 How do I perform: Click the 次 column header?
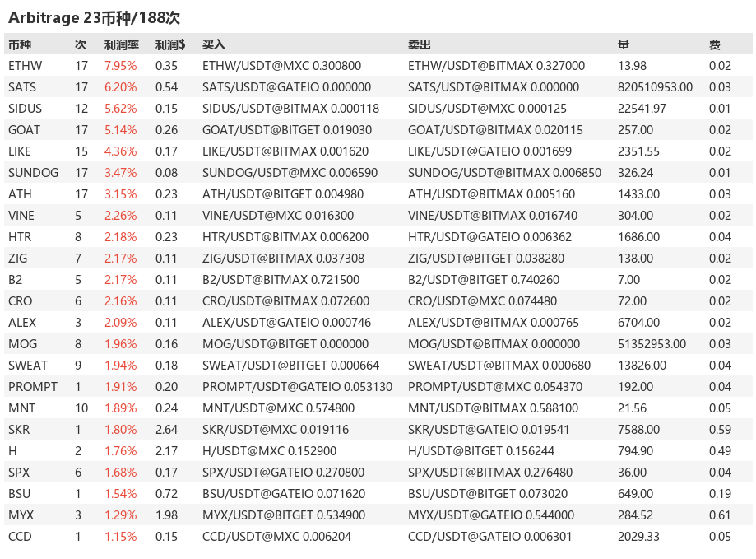tap(81, 44)
